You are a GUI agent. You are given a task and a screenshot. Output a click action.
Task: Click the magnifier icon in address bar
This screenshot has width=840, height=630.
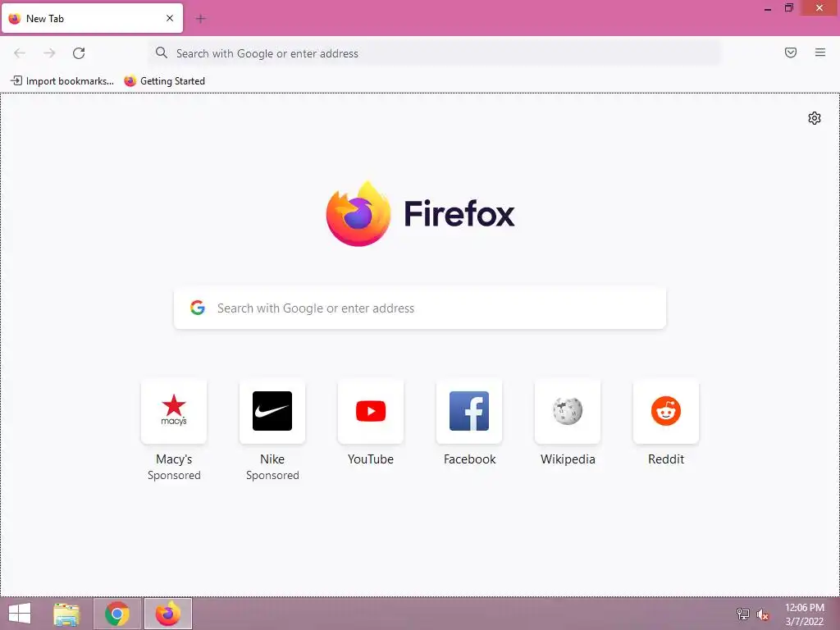(162, 52)
